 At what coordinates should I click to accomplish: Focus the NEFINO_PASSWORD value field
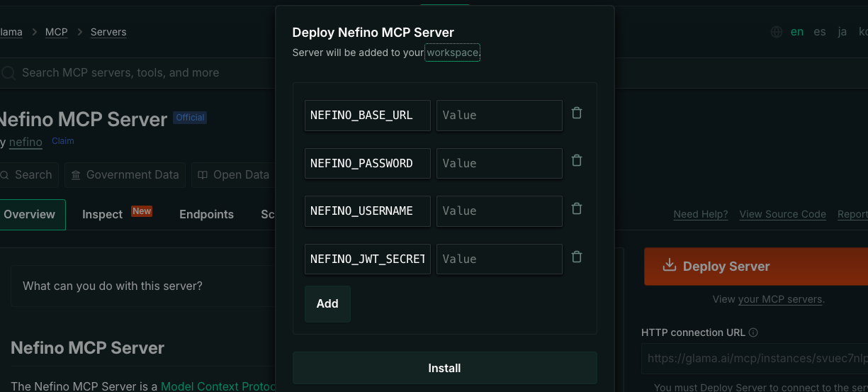click(x=500, y=163)
